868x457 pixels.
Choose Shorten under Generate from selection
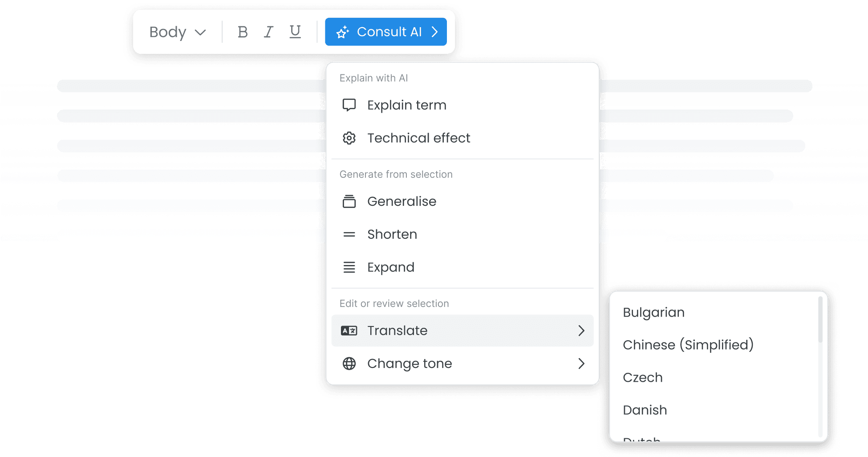392,234
